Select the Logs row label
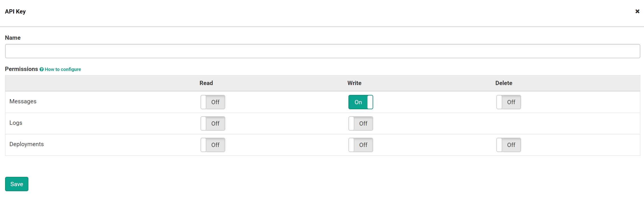Screen dimensions: 644x205 coord(16,123)
